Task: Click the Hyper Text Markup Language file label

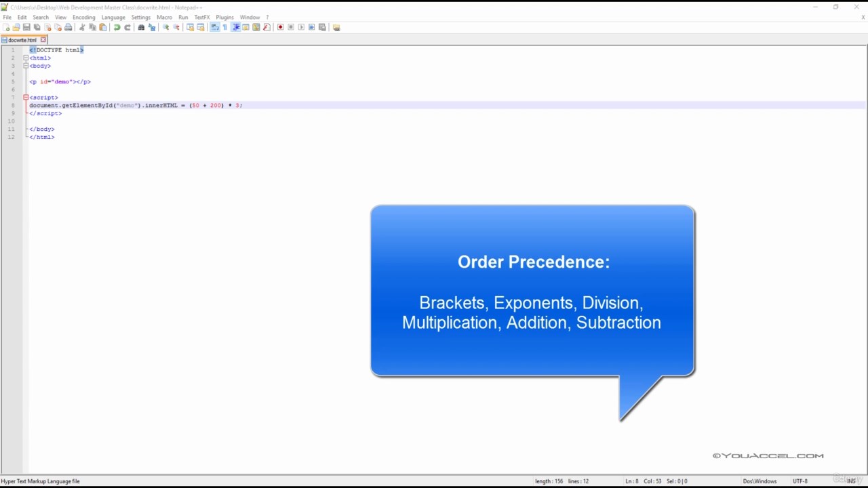Action: 40,481
